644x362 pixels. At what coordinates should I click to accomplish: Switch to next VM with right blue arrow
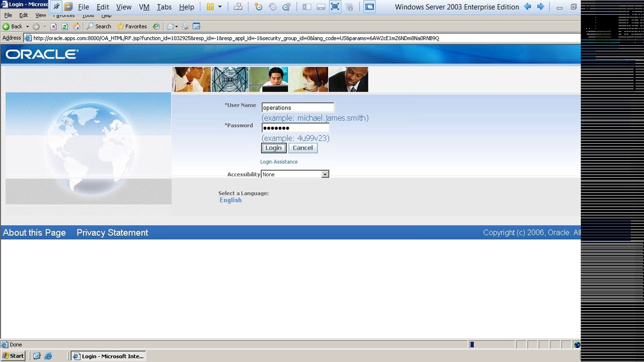point(541,7)
